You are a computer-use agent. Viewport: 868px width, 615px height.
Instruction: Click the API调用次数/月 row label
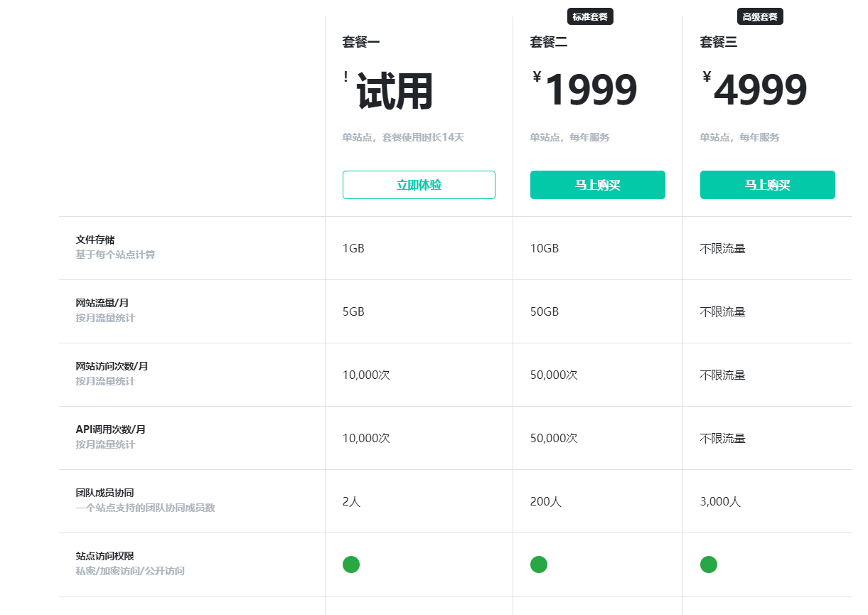111,429
